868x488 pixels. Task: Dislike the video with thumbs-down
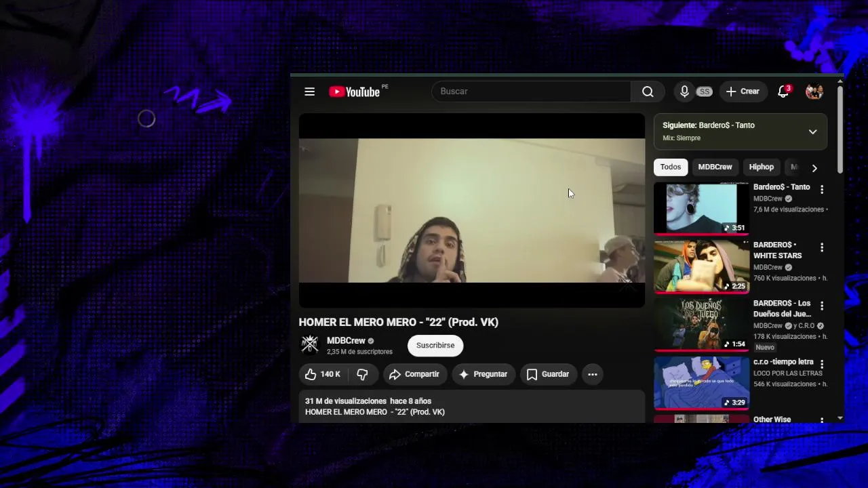[x=362, y=374]
